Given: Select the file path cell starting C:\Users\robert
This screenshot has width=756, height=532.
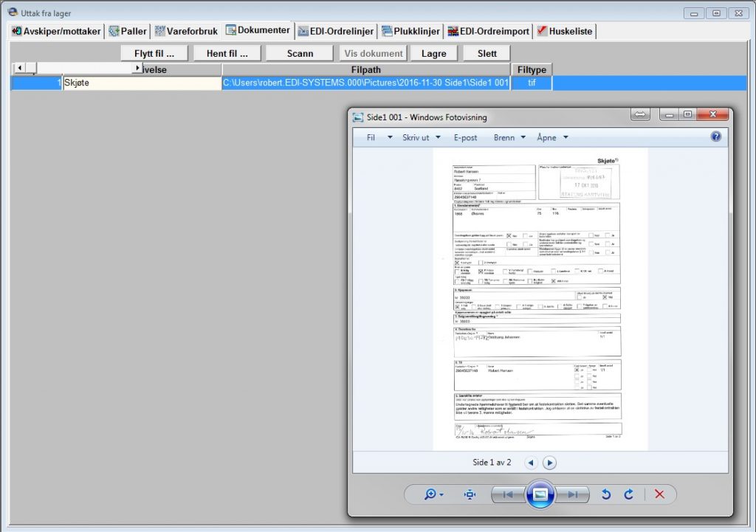Looking at the screenshot, I should click(x=366, y=83).
